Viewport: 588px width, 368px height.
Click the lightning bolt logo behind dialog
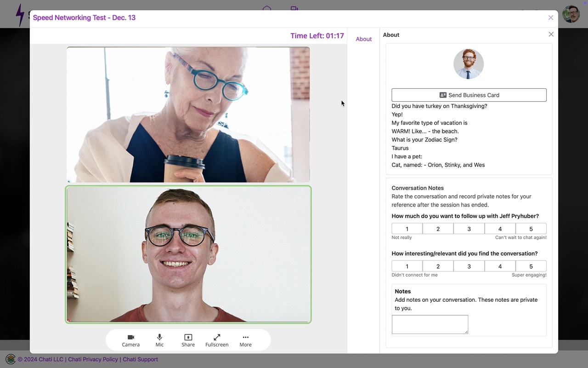(x=20, y=15)
